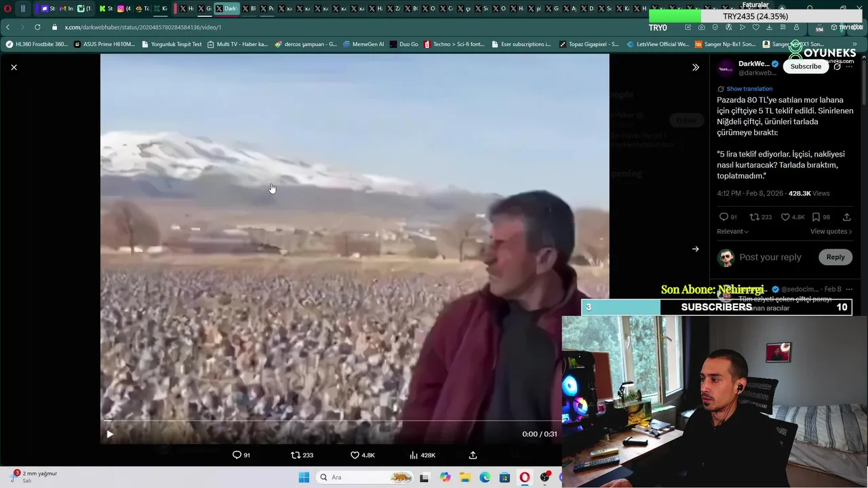
Task: Go to next media with the arrow
Action: (695, 249)
